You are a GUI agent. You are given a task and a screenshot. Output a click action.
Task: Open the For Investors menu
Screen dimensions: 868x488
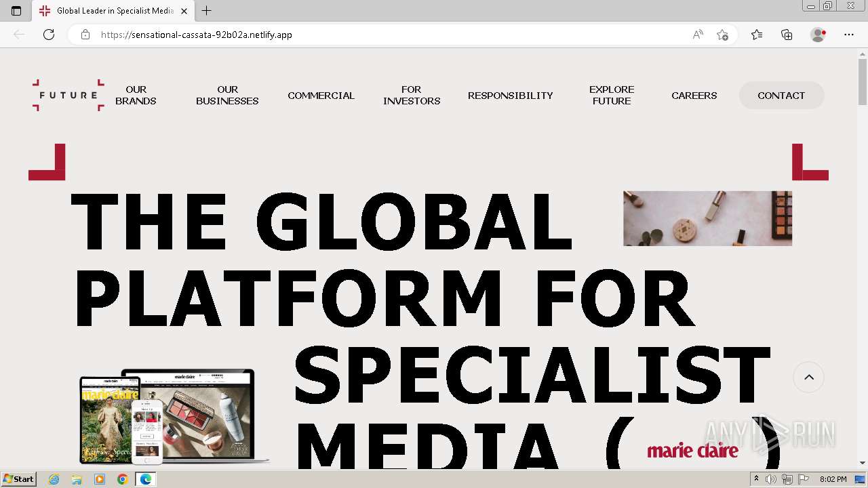tap(412, 95)
